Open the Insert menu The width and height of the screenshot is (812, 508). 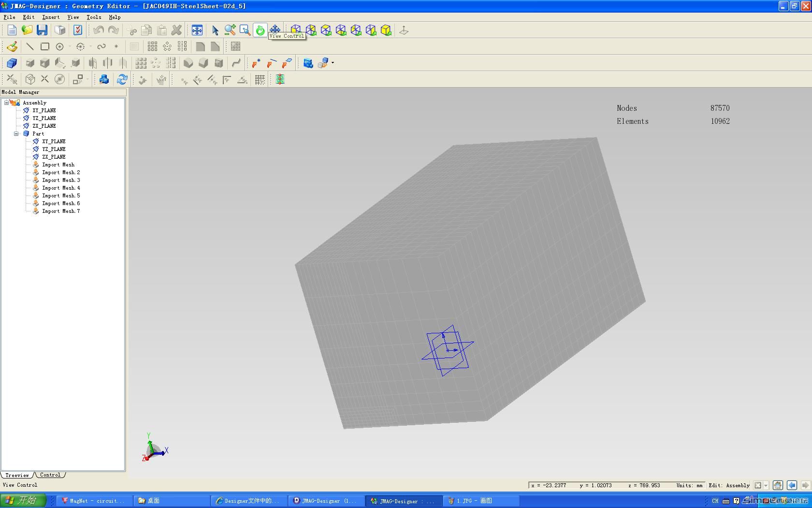point(51,17)
